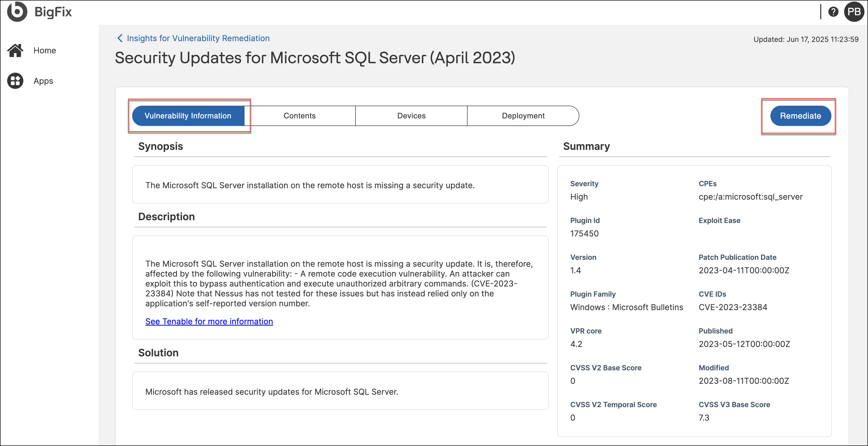Click the BigFix product name text
868x446 pixels.
pos(53,12)
